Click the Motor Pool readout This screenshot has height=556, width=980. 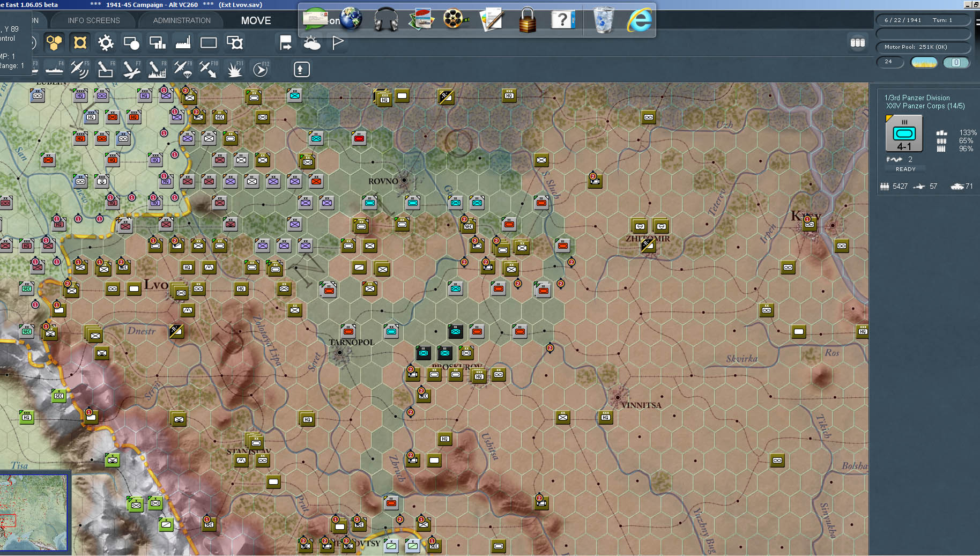[x=923, y=47]
